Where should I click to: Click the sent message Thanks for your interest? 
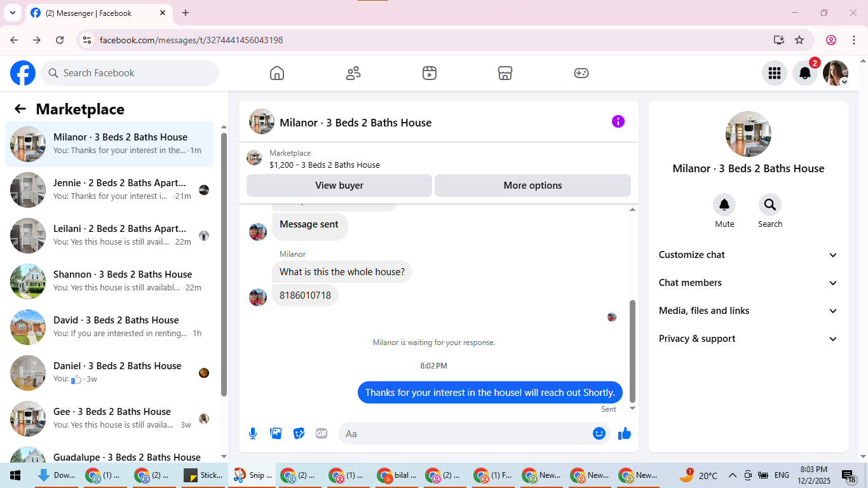(490, 392)
